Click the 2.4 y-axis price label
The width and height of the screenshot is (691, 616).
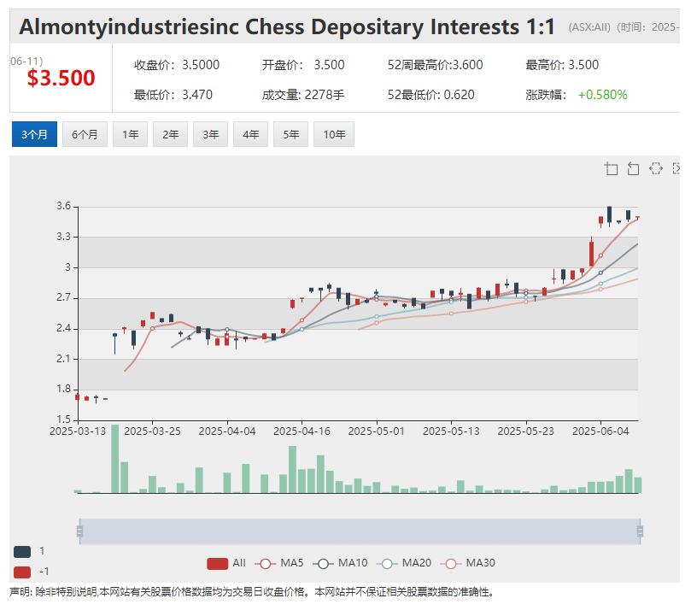[63, 328]
